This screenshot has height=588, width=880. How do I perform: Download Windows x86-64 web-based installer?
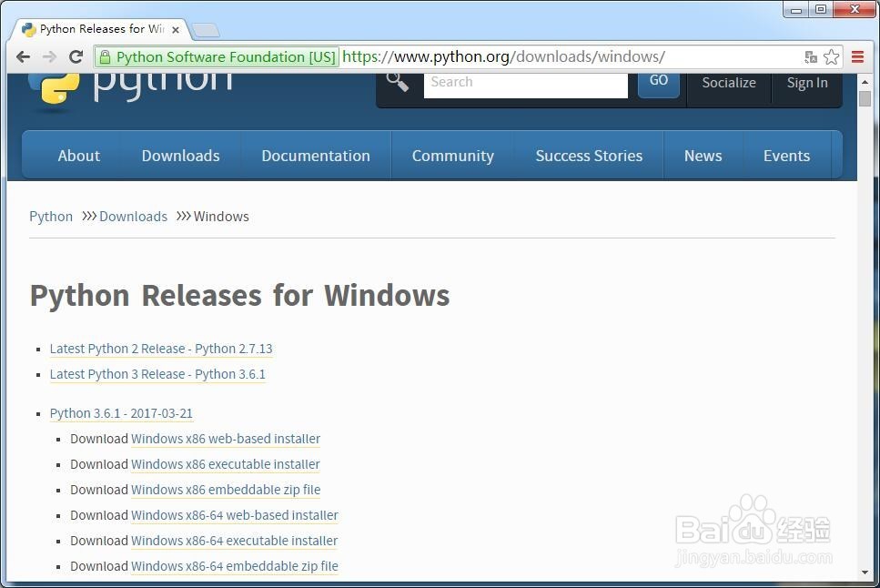(x=235, y=515)
